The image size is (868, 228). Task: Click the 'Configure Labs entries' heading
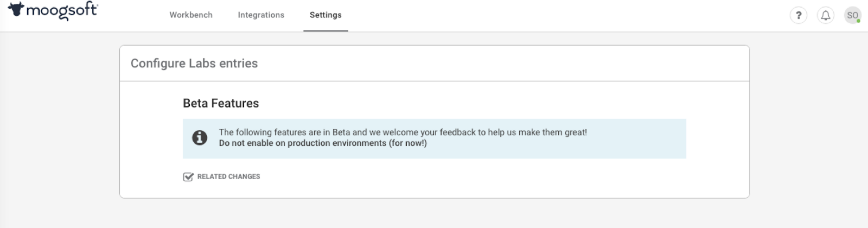point(194,64)
